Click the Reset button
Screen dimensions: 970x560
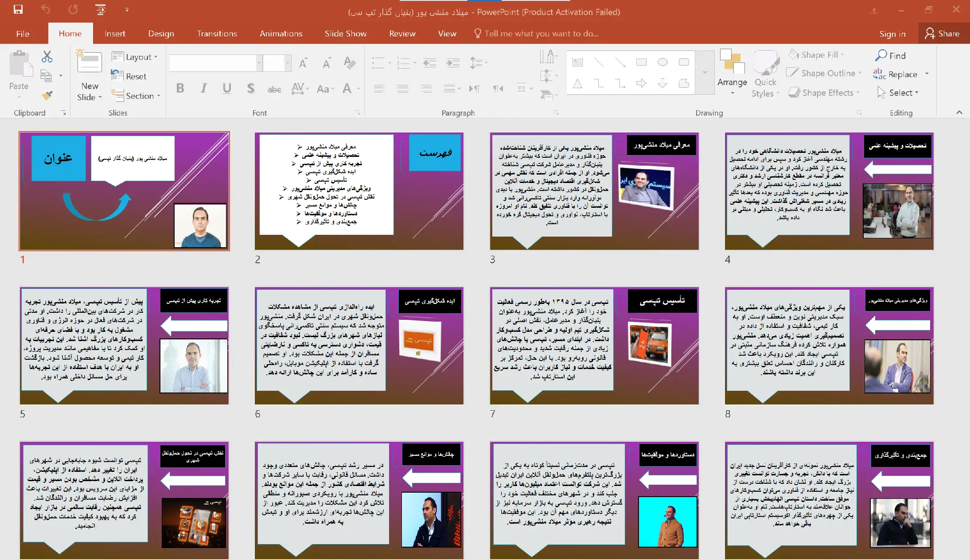pyautogui.click(x=129, y=76)
